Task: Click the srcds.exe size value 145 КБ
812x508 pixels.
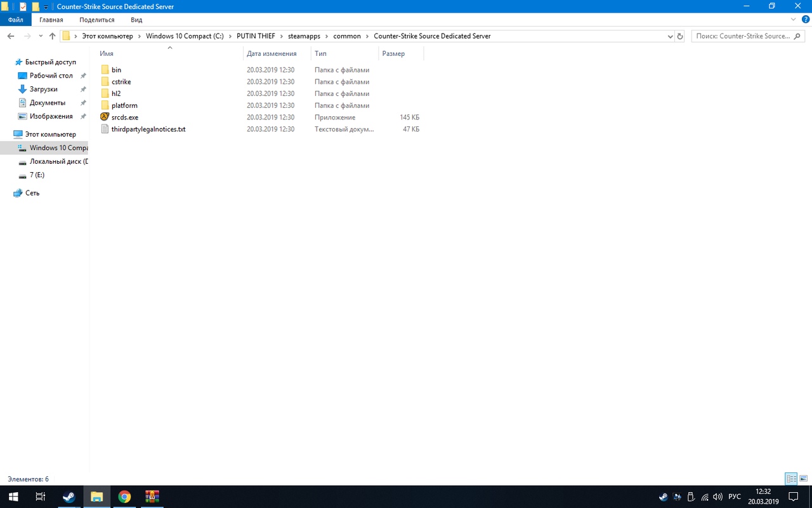Action: click(x=410, y=117)
